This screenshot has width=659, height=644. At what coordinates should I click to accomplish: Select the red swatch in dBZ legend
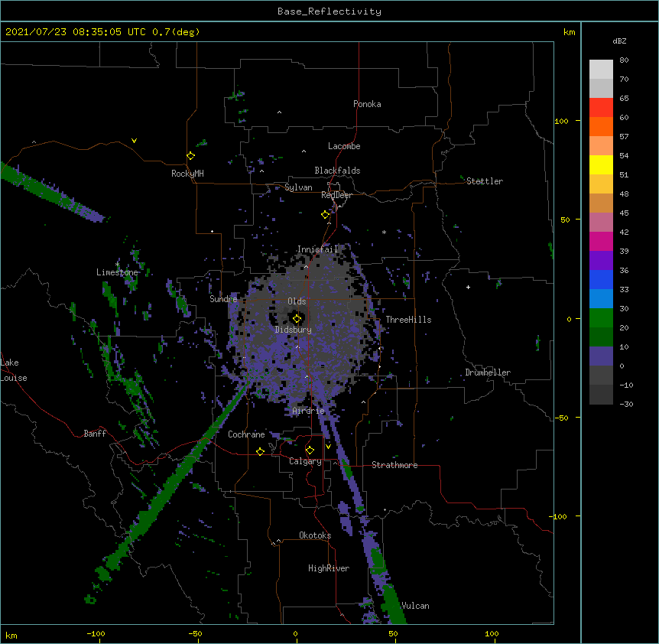click(601, 108)
